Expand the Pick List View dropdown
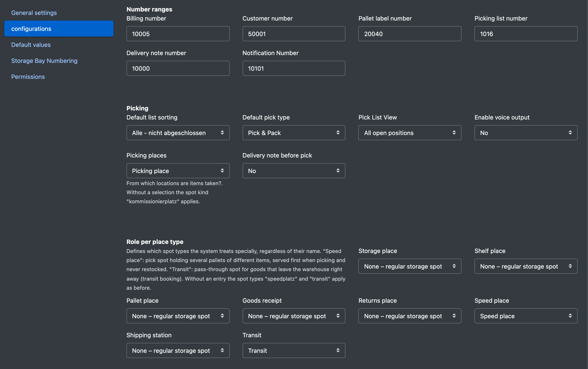 pos(409,133)
